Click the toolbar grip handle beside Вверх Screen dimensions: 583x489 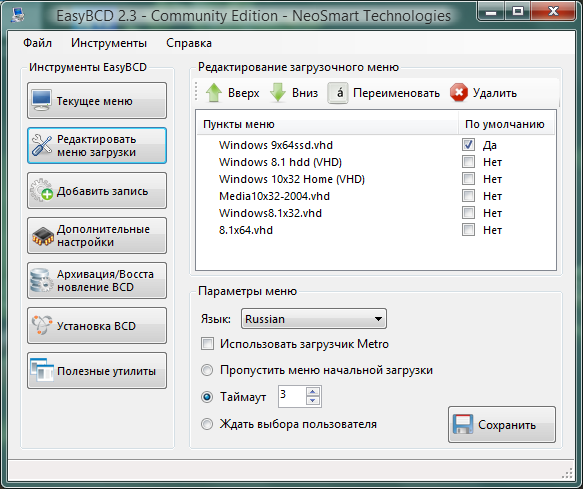[x=196, y=91]
